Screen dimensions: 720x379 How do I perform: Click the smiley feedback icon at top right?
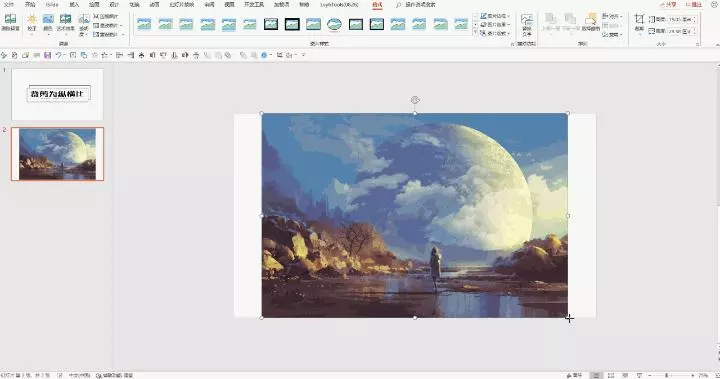click(x=713, y=5)
